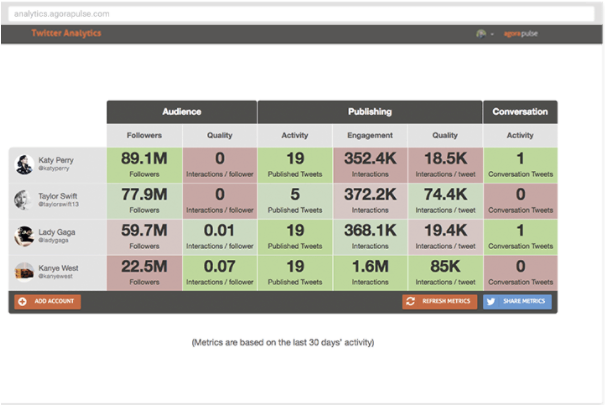Click the analytics.agorapulse.com address bar
Screen dimensions: 605x405
pyautogui.click(x=301, y=14)
